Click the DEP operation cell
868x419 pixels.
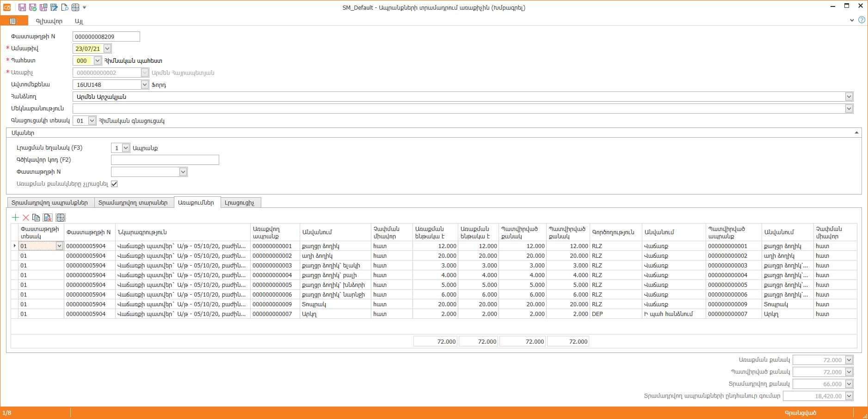pos(616,314)
